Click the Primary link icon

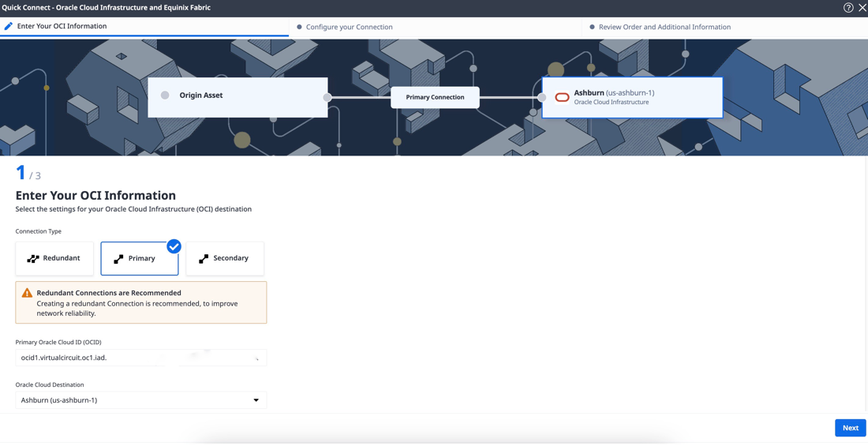(x=118, y=259)
